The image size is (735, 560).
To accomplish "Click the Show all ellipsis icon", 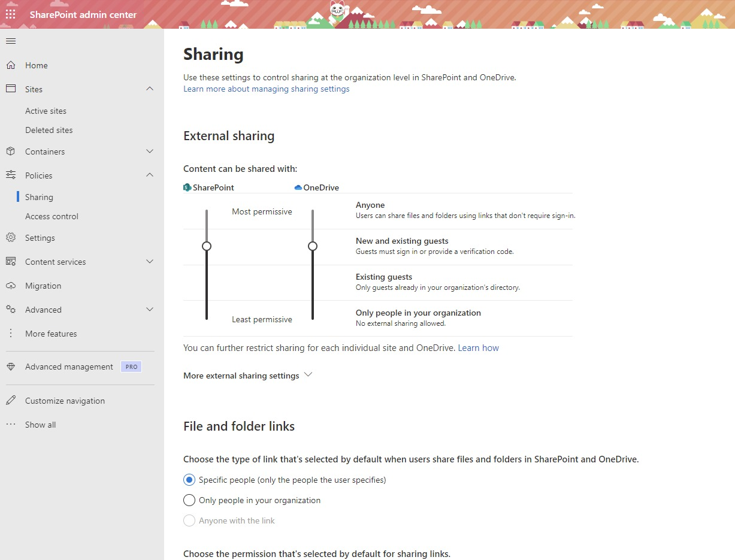I will (x=11, y=425).
